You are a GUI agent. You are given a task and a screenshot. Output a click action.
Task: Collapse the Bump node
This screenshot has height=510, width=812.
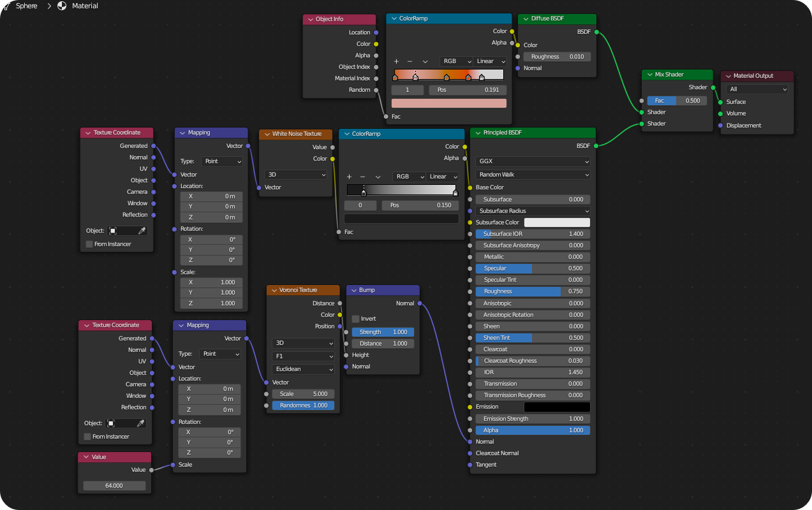pos(353,290)
